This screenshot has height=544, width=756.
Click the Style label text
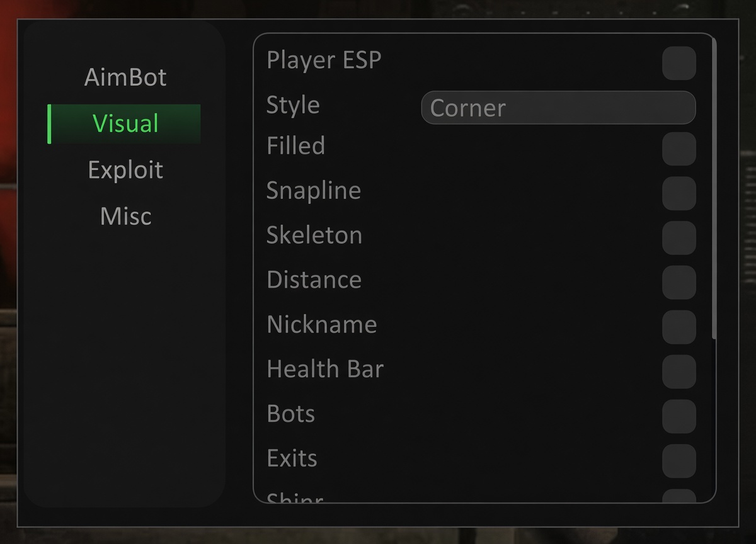(x=293, y=105)
